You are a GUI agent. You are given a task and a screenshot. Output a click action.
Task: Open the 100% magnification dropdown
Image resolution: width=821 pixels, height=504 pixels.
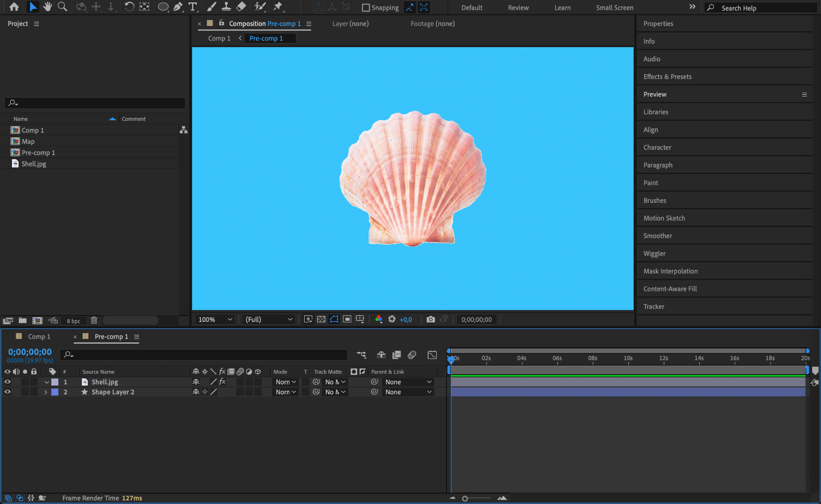coord(215,319)
